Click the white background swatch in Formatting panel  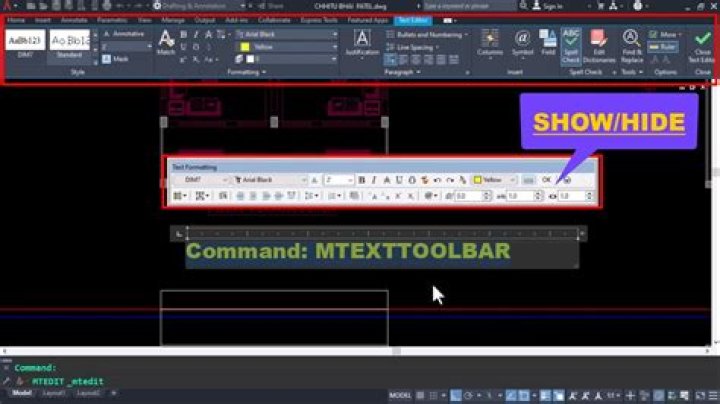point(250,59)
